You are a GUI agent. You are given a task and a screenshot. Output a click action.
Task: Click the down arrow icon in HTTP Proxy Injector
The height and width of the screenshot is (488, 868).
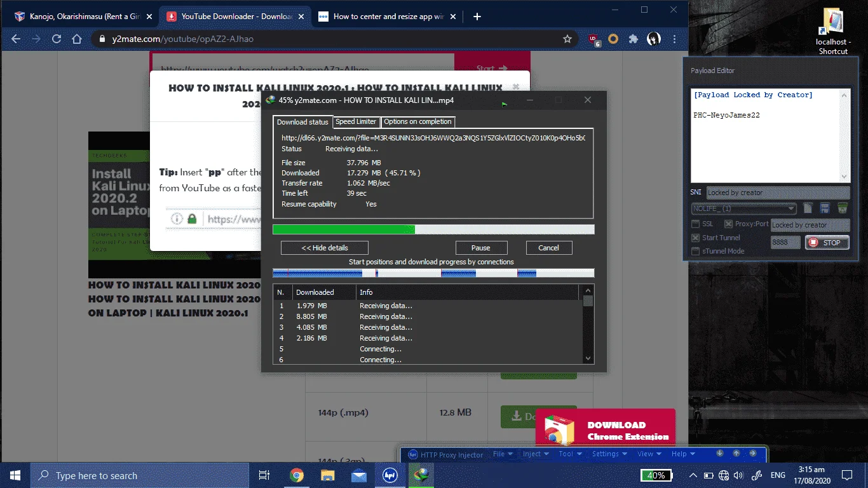coord(720,453)
